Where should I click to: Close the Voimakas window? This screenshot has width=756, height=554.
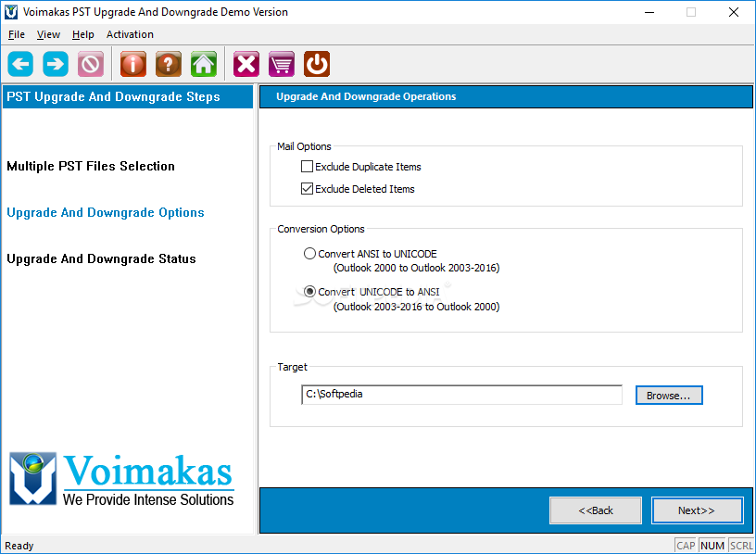point(734,12)
